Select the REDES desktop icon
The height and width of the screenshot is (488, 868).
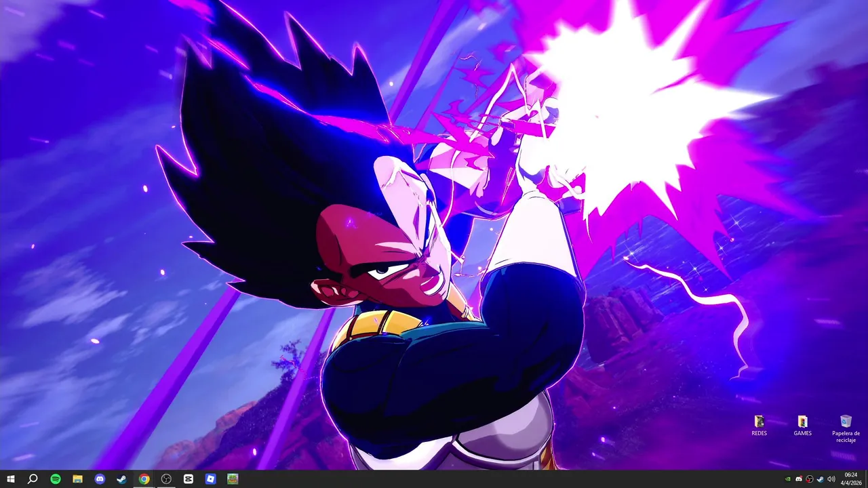tap(759, 426)
